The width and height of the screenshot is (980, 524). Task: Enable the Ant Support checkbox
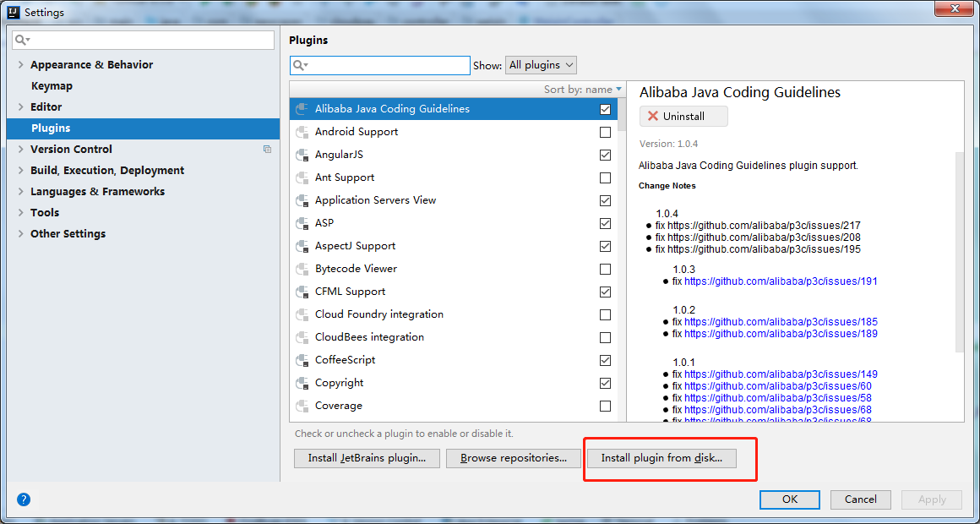pos(605,177)
